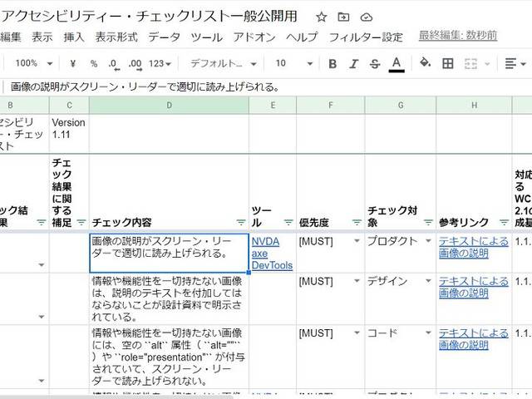Open テキストによる画像の説明 link in デザイン row

tap(474, 287)
